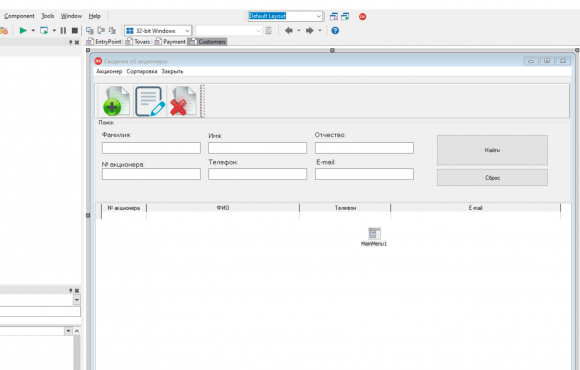Click the add document green plus icon
The width and height of the screenshot is (580, 370).
coord(116,101)
